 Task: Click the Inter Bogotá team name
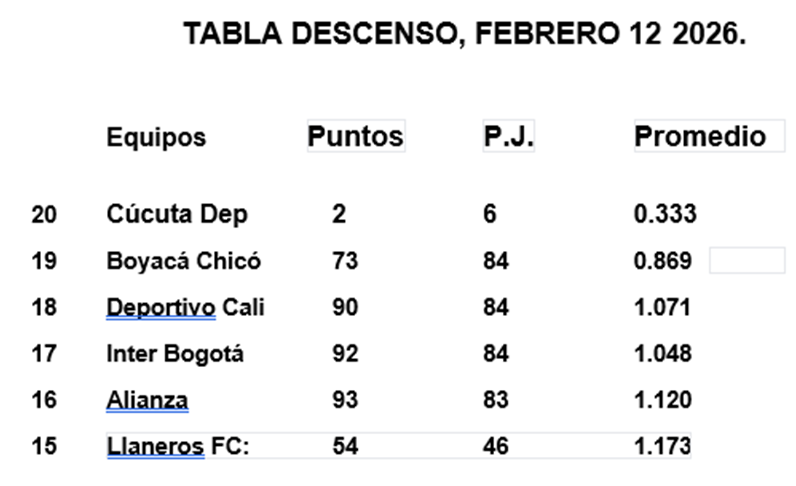point(175,353)
